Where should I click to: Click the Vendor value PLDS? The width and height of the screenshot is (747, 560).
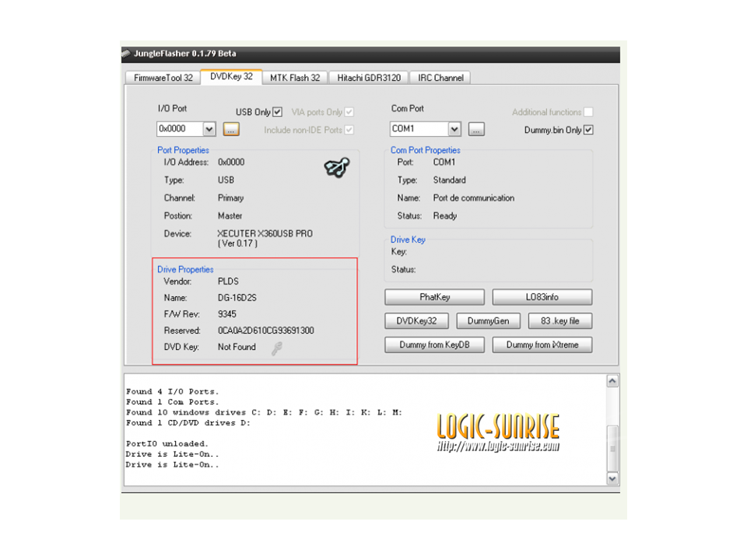pos(228,282)
